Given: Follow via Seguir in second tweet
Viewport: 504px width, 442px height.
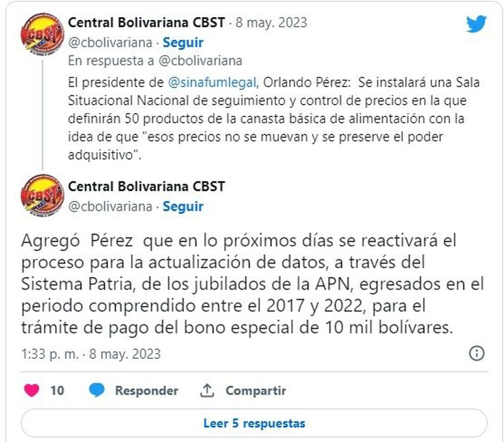Looking at the screenshot, I should (x=183, y=206).
